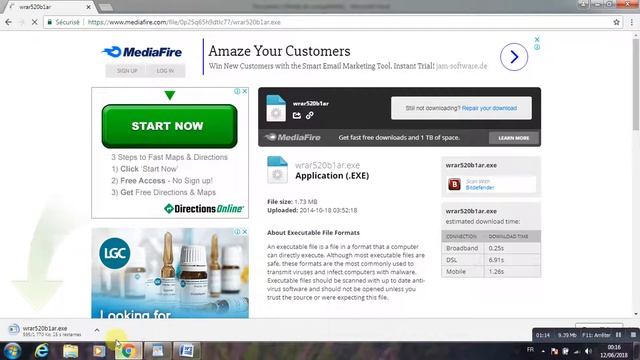
Task: Click About Executable File Formats heading
Action: click(x=313, y=233)
